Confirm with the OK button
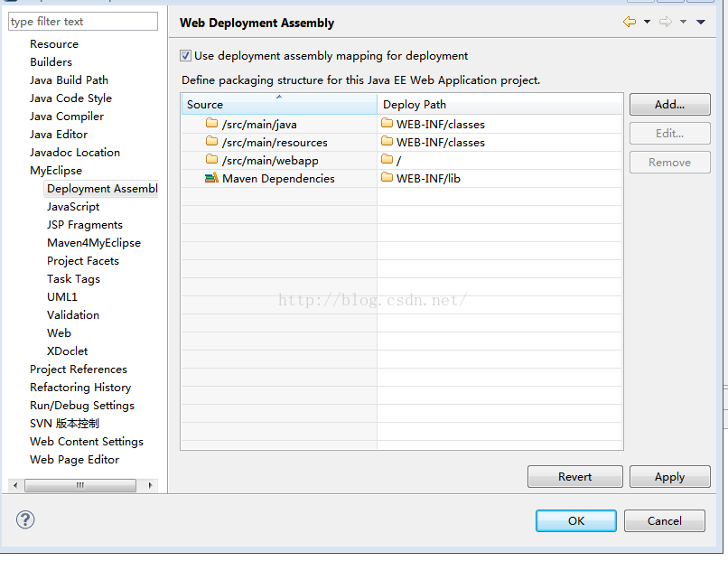 576,520
